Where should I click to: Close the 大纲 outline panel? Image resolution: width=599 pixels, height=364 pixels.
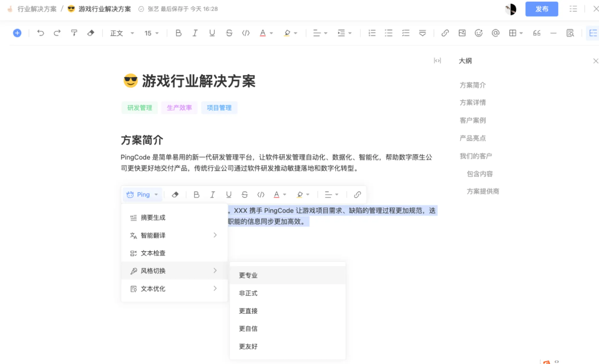tap(595, 61)
